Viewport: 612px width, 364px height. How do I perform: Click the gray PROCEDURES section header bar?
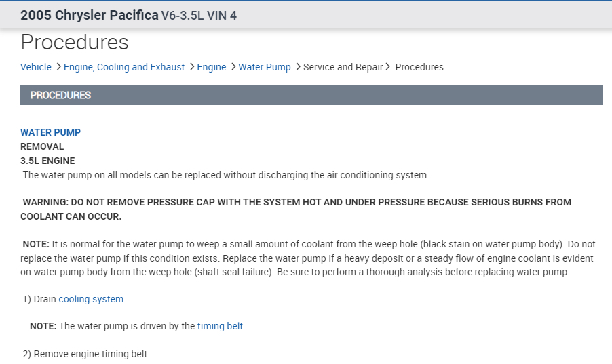click(311, 95)
